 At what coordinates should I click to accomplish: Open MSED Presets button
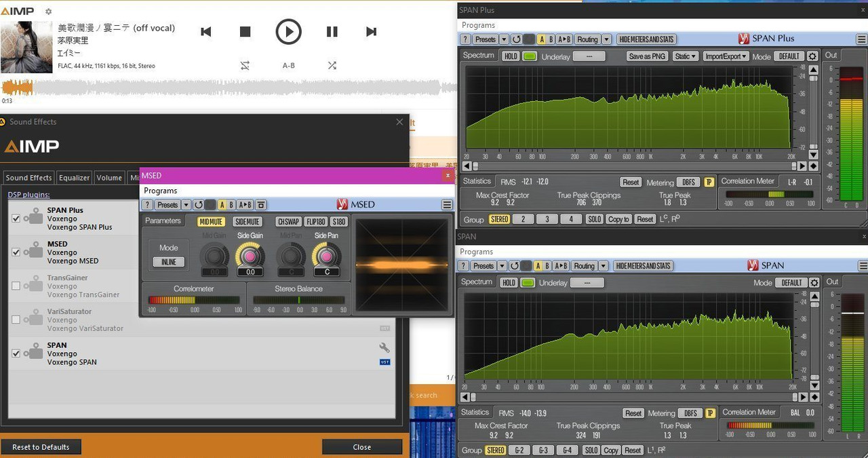click(x=167, y=205)
